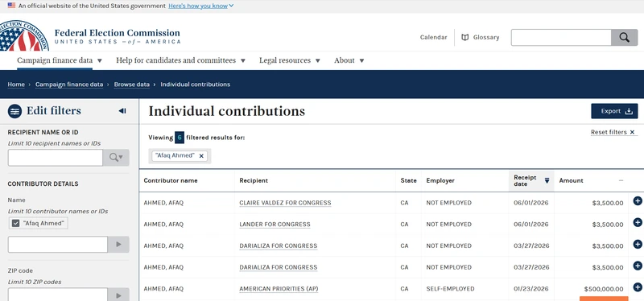644x301 pixels.
Task: Click the Federal Election Commission title
Action: 117,33
